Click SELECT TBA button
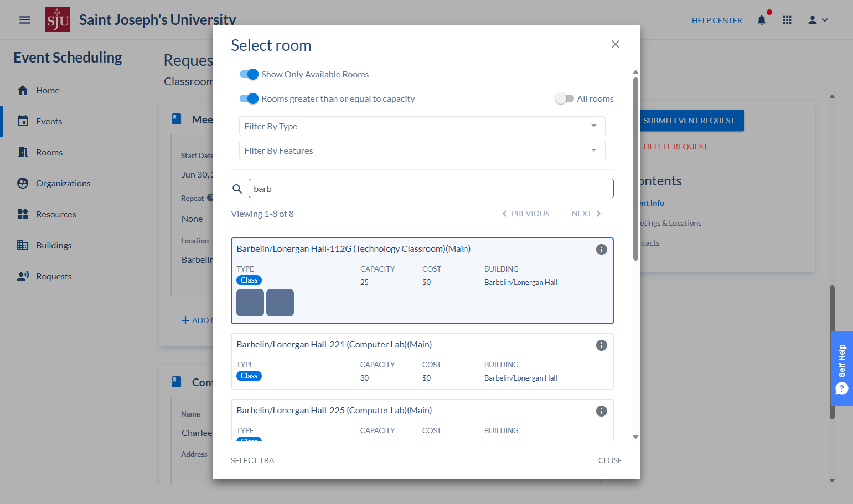 [252, 460]
